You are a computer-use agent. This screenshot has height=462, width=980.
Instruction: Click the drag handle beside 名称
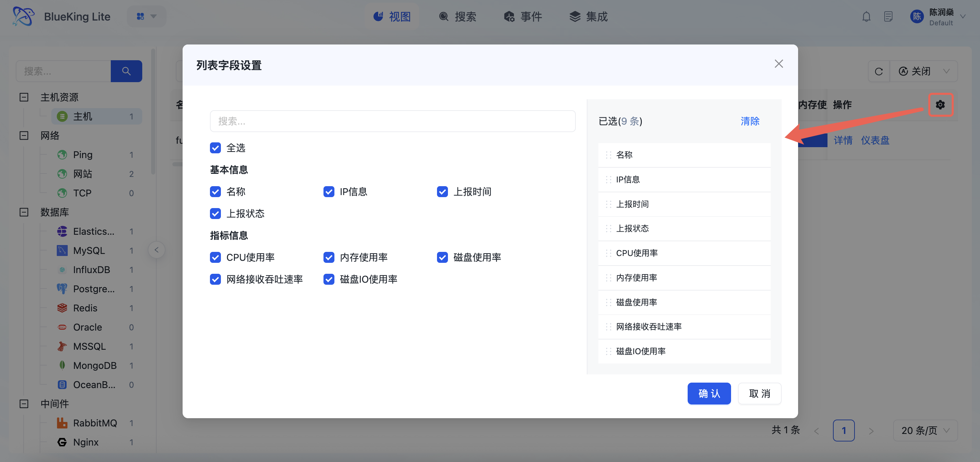pos(608,155)
